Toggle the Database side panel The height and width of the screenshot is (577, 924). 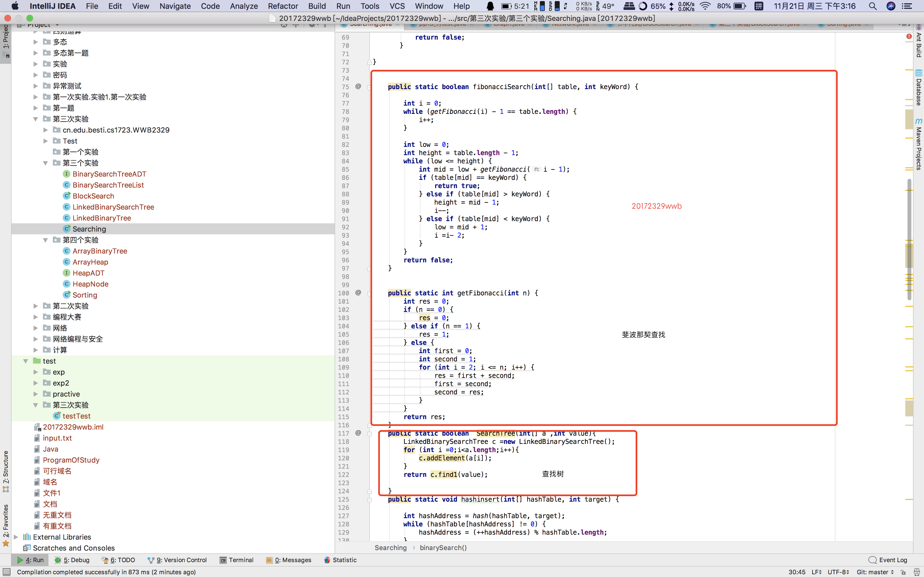click(918, 88)
